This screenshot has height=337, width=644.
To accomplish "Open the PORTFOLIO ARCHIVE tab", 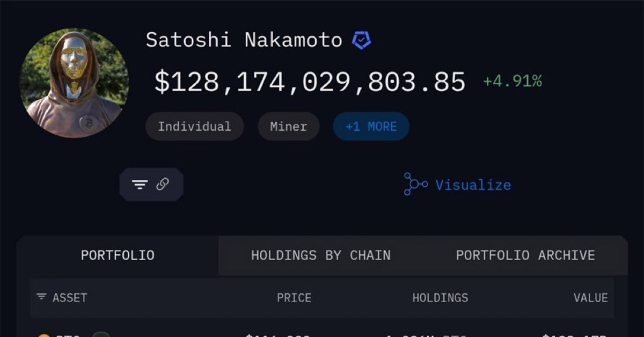I will click(525, 255).
